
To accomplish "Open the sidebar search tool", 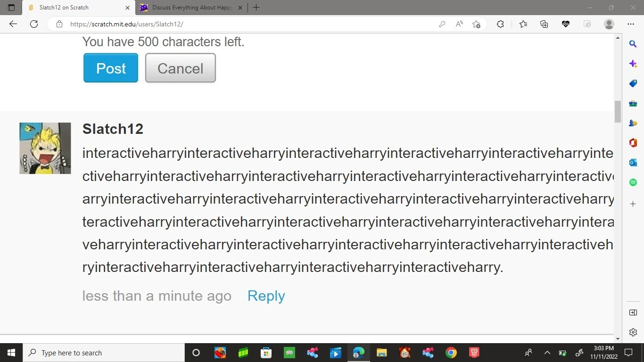I will 633,43.
